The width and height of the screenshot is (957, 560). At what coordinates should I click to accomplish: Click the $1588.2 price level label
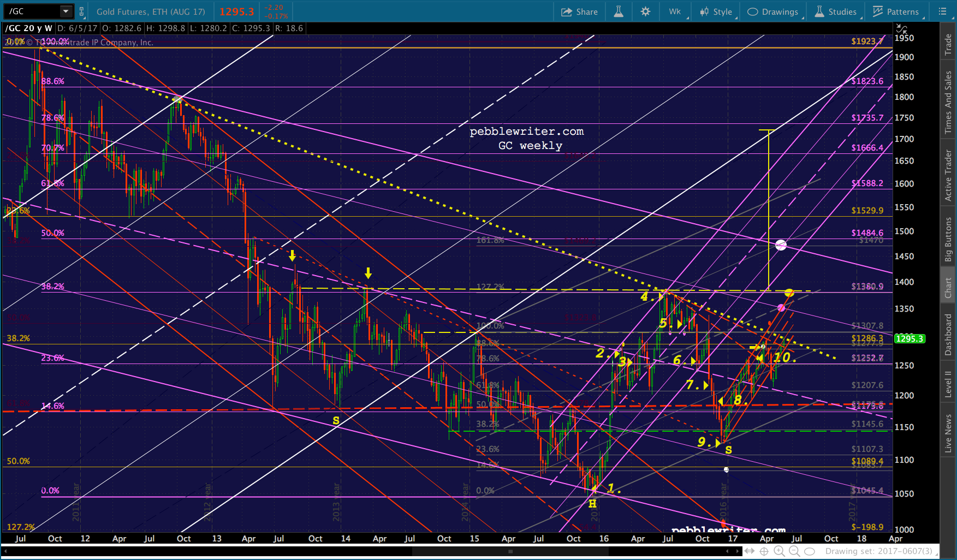(867, 184)
